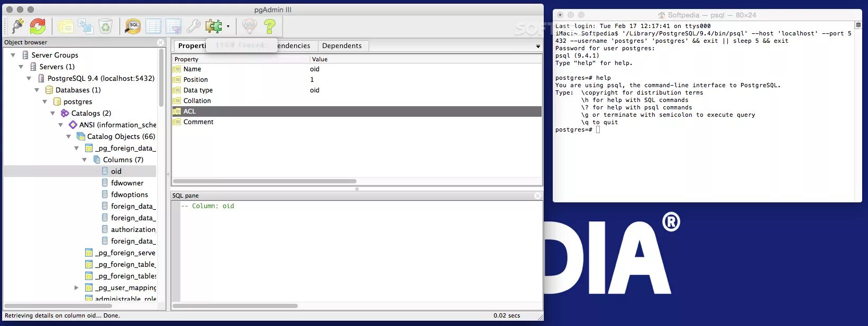Image resolution: width=868 pixels, height=326 pixels.
Task: Select the highlighted ACL row
Action: [357, 111]
